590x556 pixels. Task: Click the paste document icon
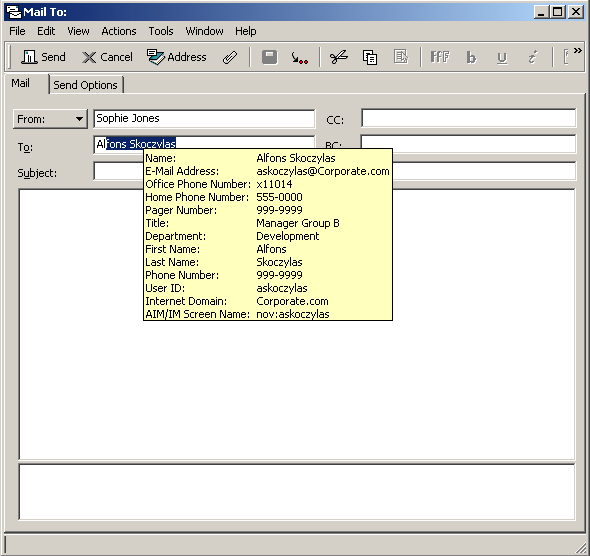pyautogui.click(x=401, y=57)
